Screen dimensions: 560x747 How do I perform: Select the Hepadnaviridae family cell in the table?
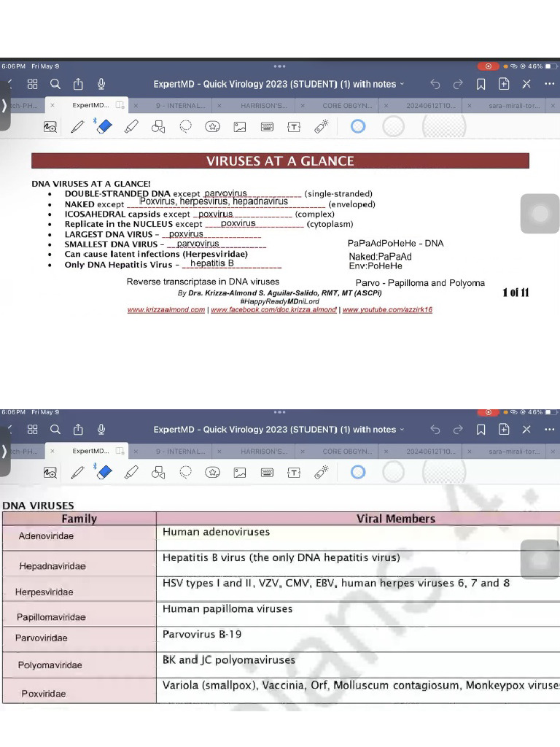point(79,564)
